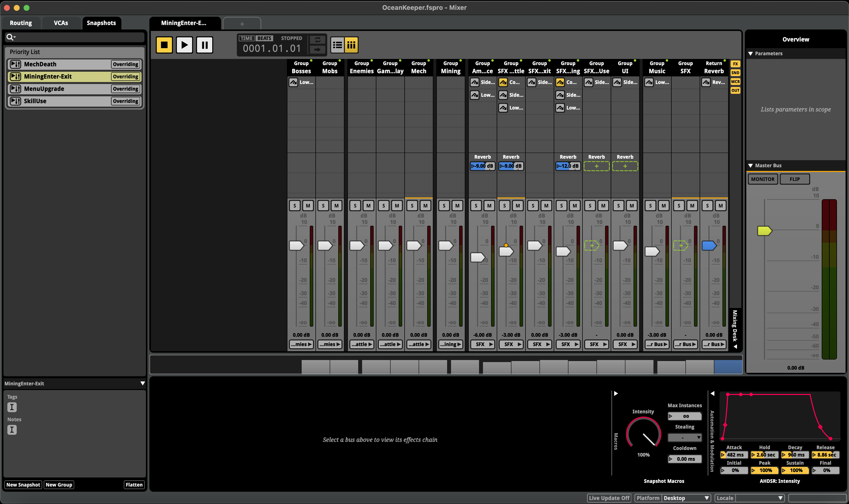This screenshot has width=849, height=504.
Task: Toggle the FX section button
Action: 735,64
